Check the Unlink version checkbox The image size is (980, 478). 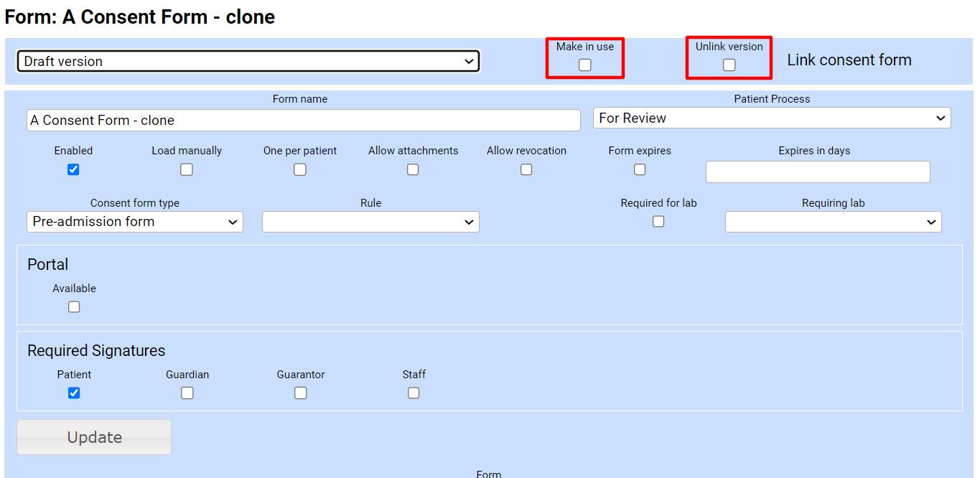tap(729, 64)
